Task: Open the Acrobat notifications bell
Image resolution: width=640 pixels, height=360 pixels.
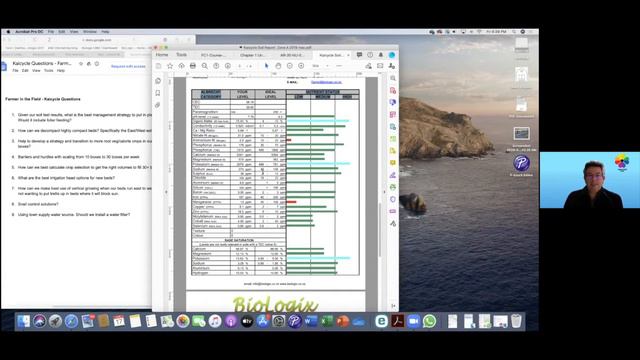Action: point(380,55)
